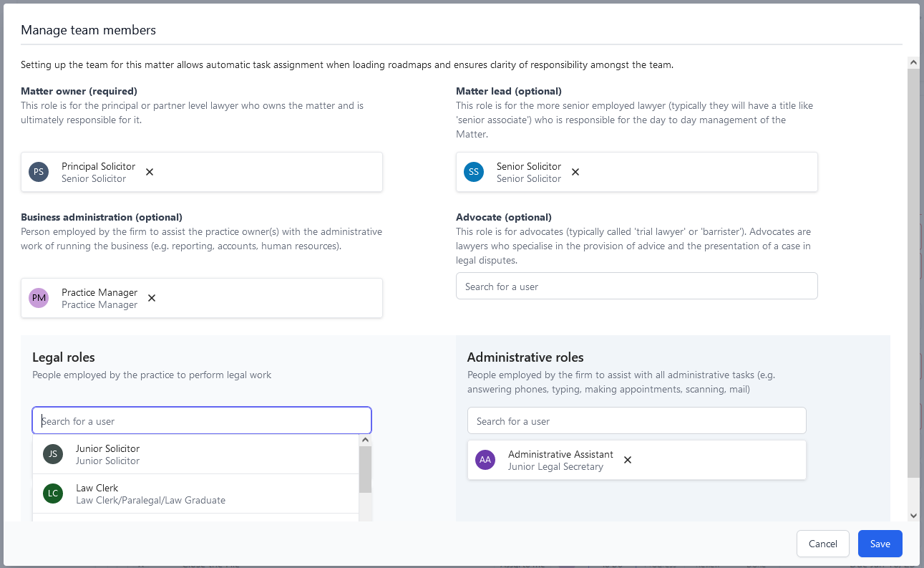The image size is (924, 568).
Task: Click the PM avatar icon
Action: (x=39, y=298)
